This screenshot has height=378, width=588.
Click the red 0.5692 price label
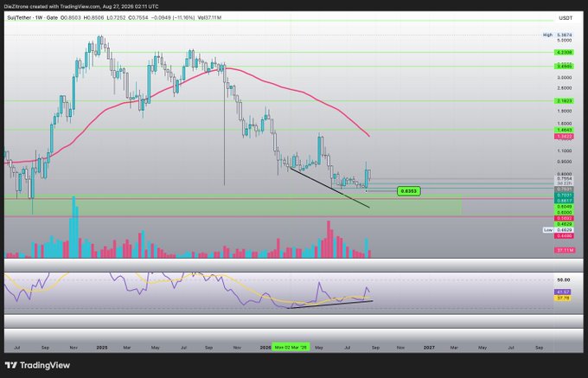564,218
